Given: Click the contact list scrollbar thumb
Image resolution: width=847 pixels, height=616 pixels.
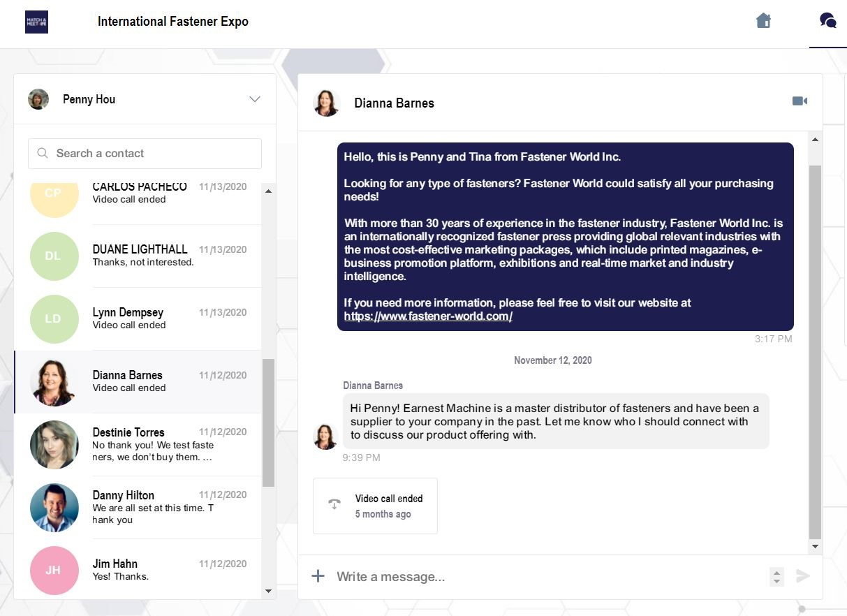Looking at the screenshot, I should 269,423.
